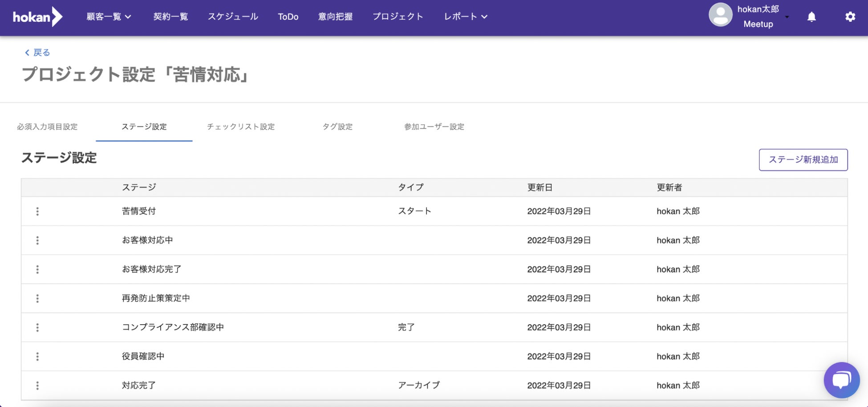The height and width of the screenshot is (407, 868).
Task: Select the コンプライアンス部確認中 stage row
Action: click(173, 327)
